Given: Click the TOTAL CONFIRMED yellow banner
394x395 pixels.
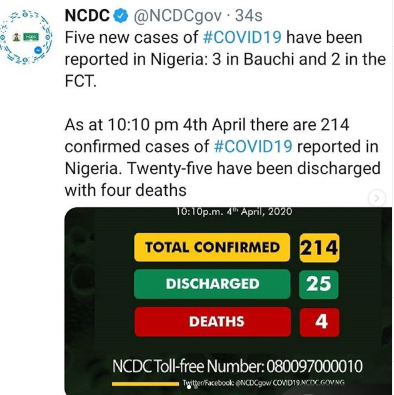Looking at the screenshot, I should click(x=212, y=247).
